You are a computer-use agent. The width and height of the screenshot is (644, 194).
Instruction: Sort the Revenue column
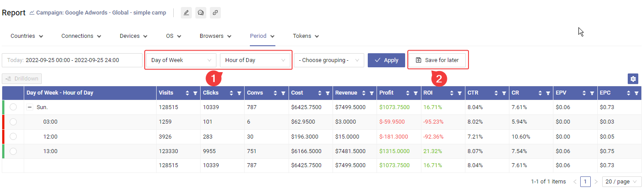point(364,93)
